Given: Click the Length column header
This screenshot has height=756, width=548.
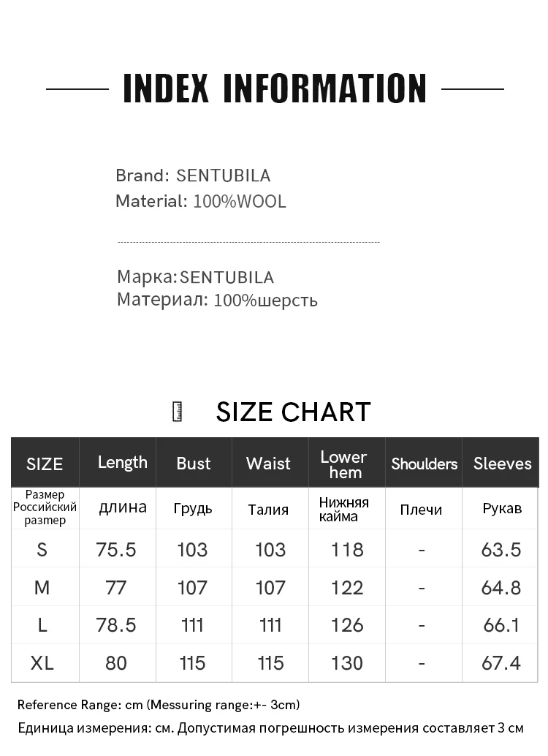Looking at the screenshot, I should tap(122, 462).
